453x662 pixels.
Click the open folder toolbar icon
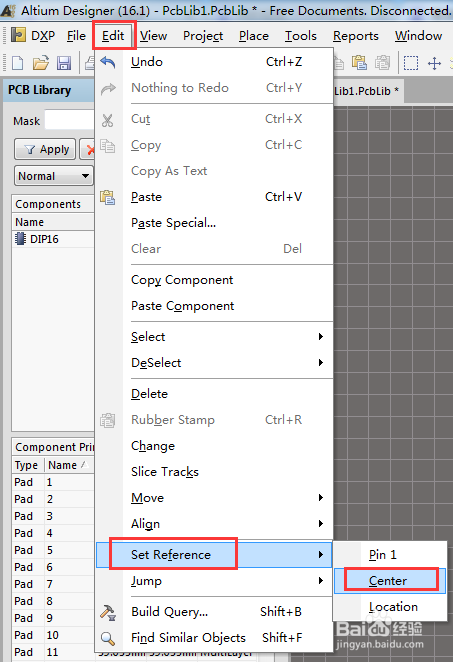(41, 63)
